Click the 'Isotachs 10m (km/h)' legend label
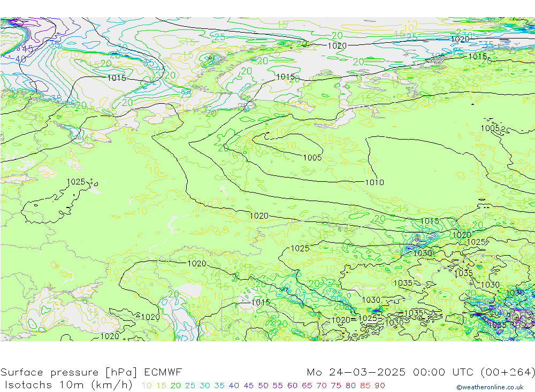This screenshot has width=535, height=392. pos(68,385)
